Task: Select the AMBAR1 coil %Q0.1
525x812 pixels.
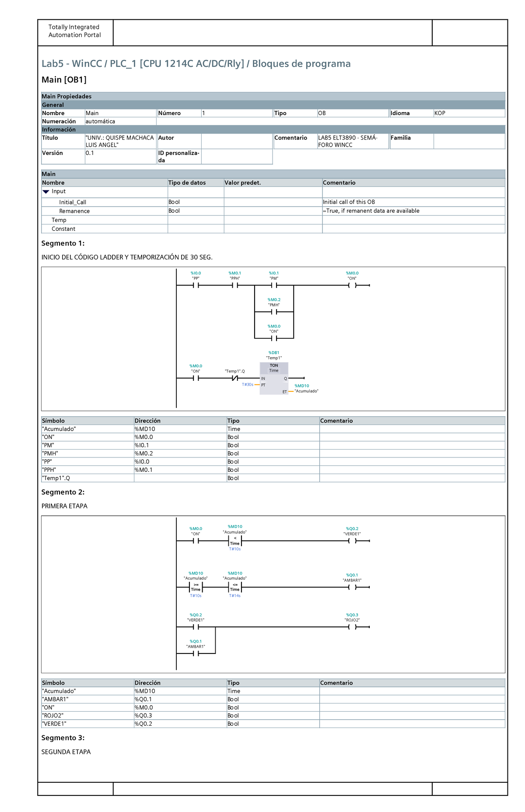Action: (352, 587)
